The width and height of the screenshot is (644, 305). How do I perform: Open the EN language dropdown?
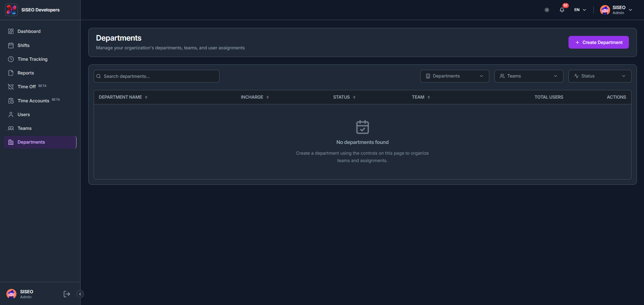tap(580, 10)
